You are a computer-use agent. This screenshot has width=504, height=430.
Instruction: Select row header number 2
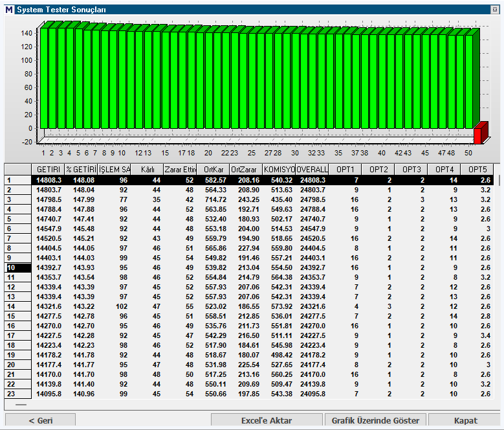click(x=18, y=190)
